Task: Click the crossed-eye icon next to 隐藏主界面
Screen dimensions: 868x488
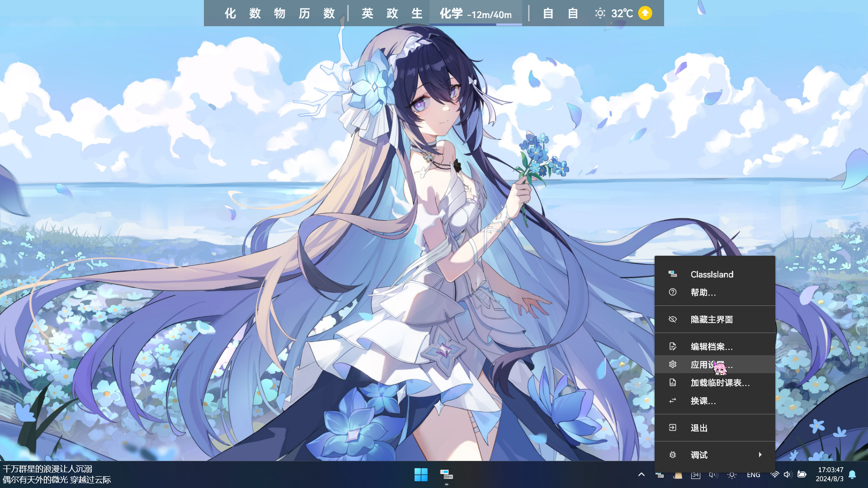Action: tap(673, 319)
